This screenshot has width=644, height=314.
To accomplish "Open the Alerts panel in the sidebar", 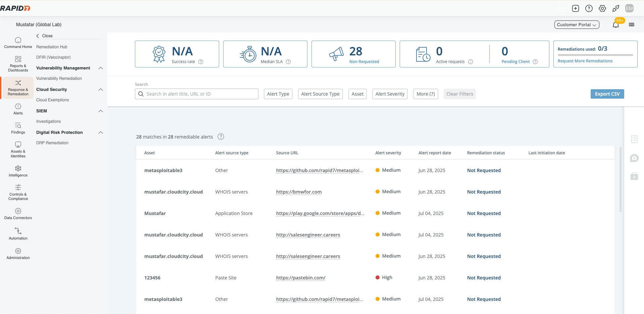I will click(17, 109).
